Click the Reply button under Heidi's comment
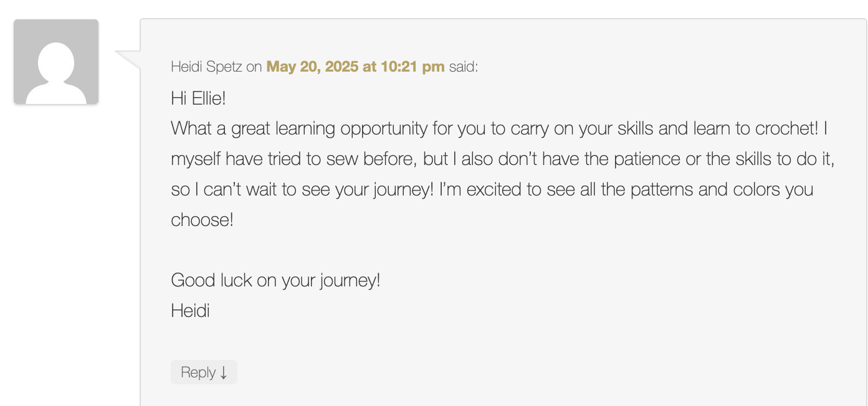 (204, 372)
